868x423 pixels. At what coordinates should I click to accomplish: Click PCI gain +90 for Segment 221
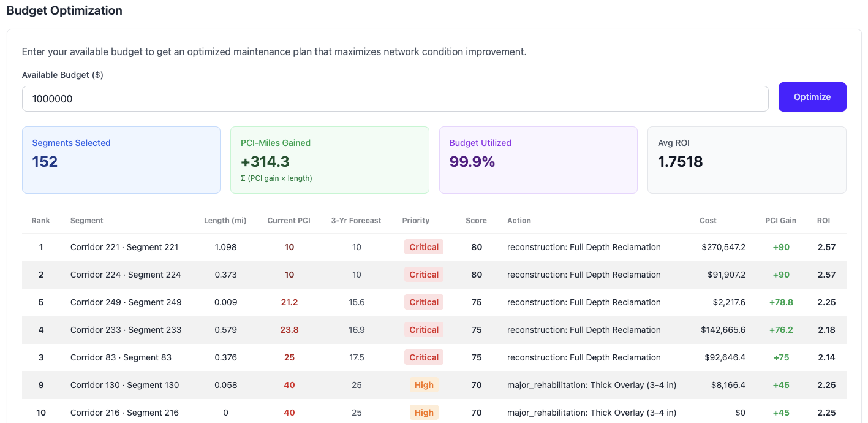(x=781, y=247)
